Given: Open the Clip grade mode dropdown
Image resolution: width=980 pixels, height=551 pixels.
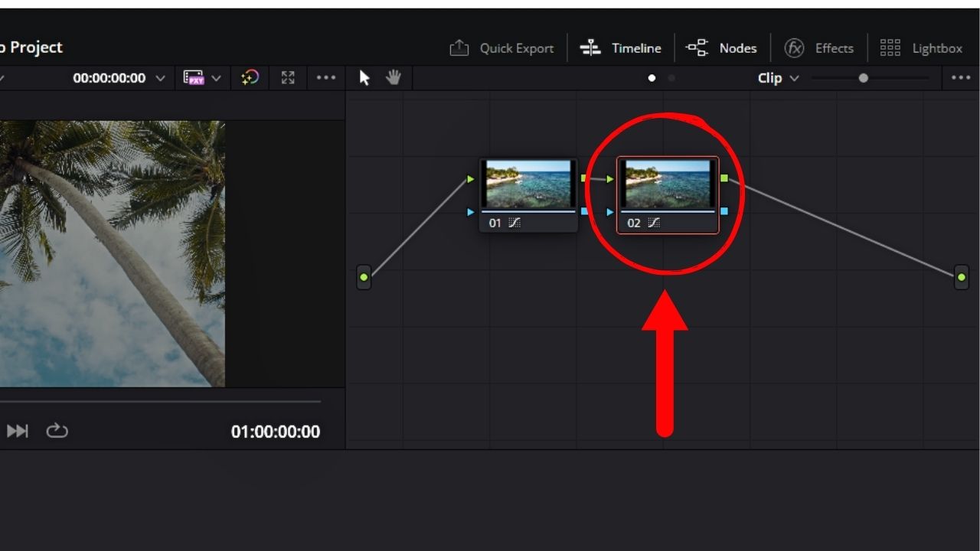Looking at the screenshot, I should (x=778, y=77).
